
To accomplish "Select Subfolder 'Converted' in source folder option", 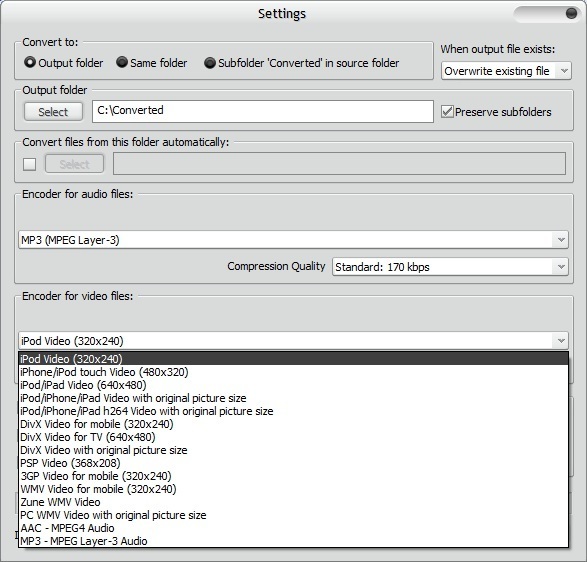I will pyautogui.click(x=210, y=63).
